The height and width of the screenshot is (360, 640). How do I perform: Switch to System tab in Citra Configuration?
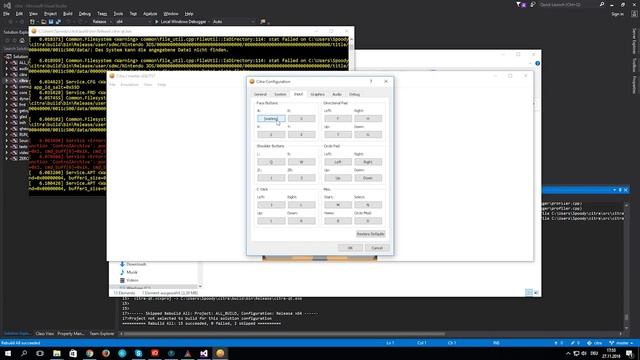280,94
